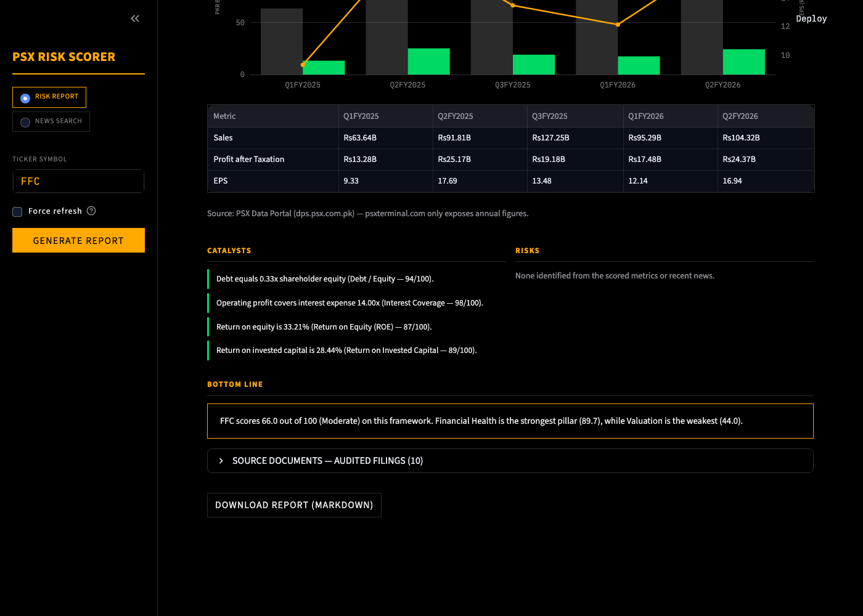Click the Rs104.32B sales cell

[x=766, y=138]
